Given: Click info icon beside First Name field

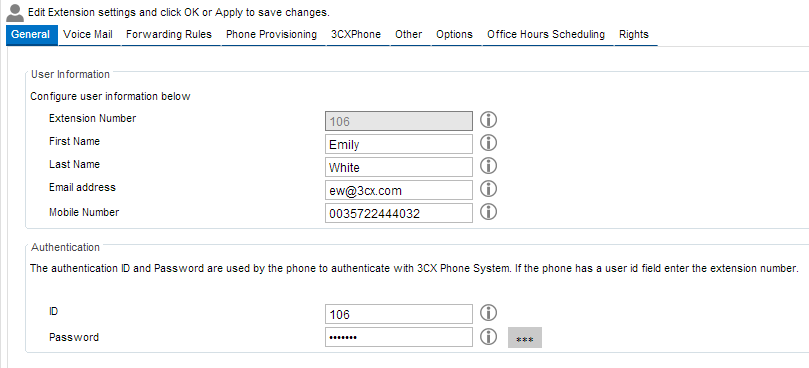Looking at the screenshot, I should coord(488,143).
